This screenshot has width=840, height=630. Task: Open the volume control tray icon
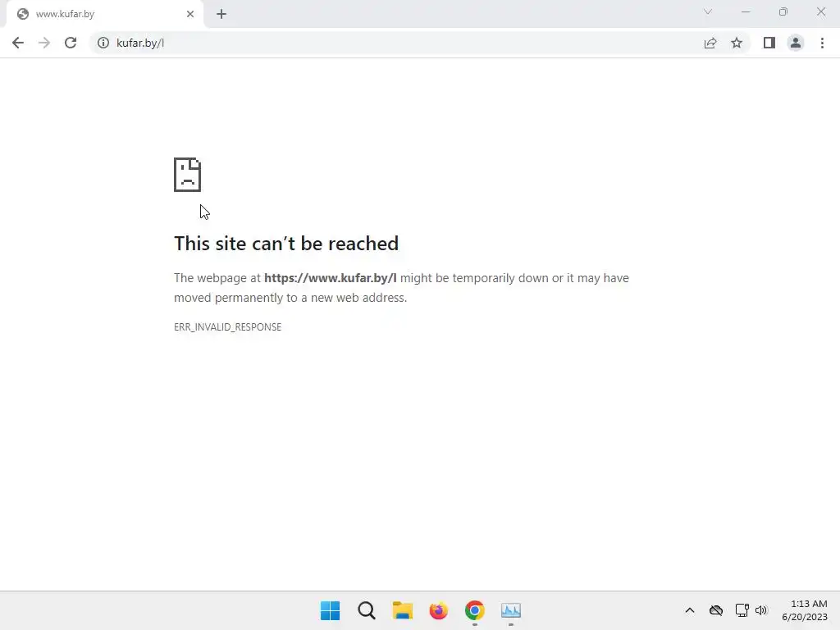tap(761, 610)
